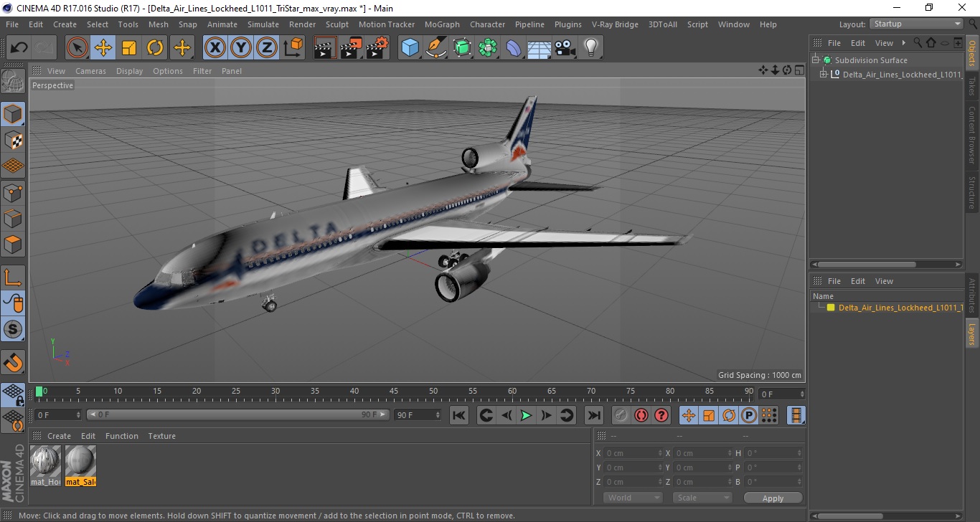This screenshot has width=980, height=522.
Task: Enable the Axis tool
Action: (13, 277)
